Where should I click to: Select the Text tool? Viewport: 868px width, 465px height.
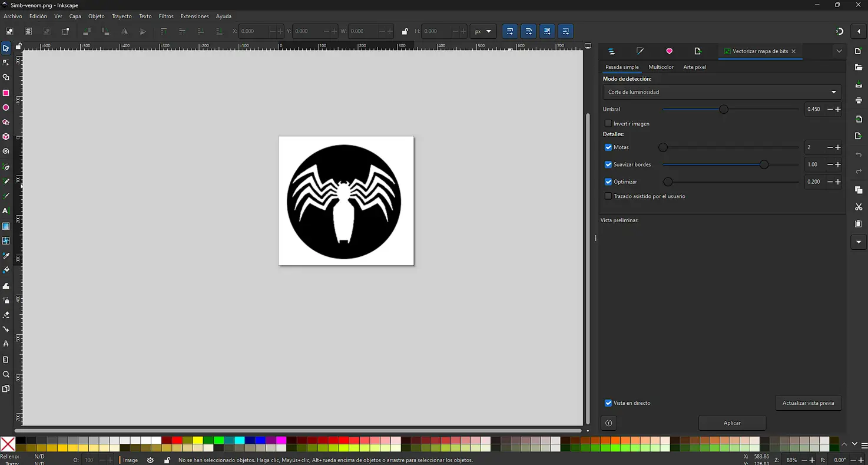[6, 210]
